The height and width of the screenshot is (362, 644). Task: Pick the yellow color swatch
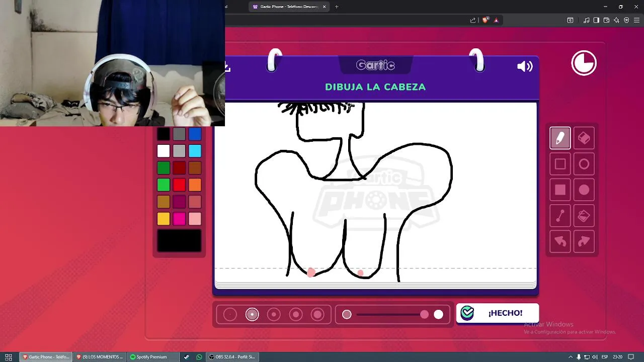tap(164, 219)
